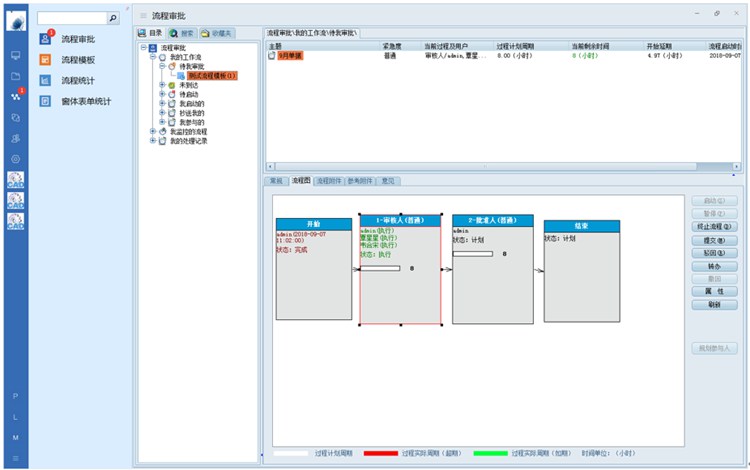Open the 意见 tab

(x=388, y=181)
